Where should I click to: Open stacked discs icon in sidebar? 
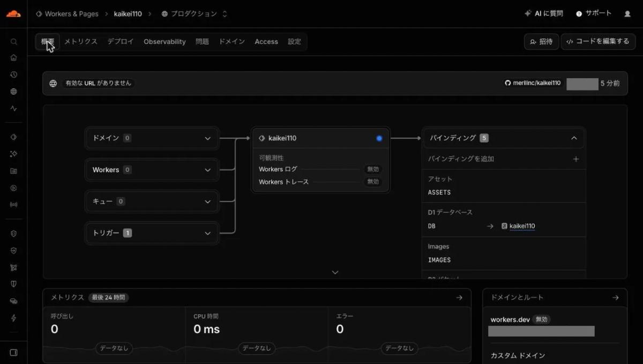14,301
